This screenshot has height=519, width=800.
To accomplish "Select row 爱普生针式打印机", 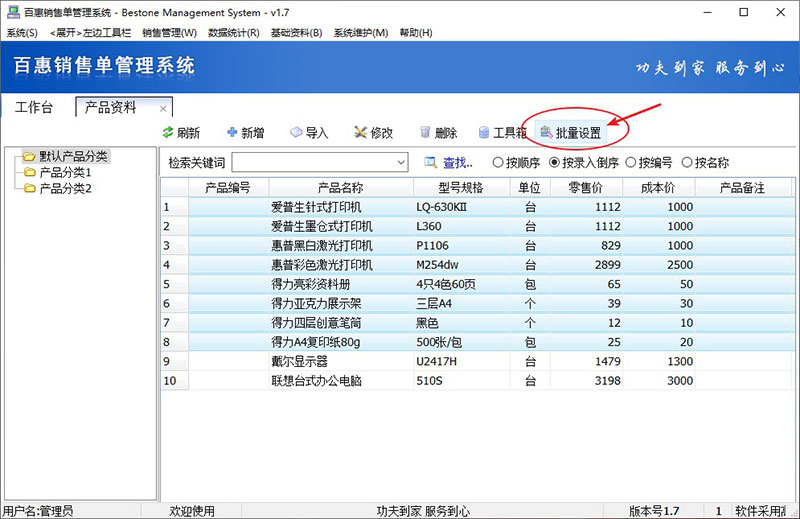I will (x=478, y=207).
